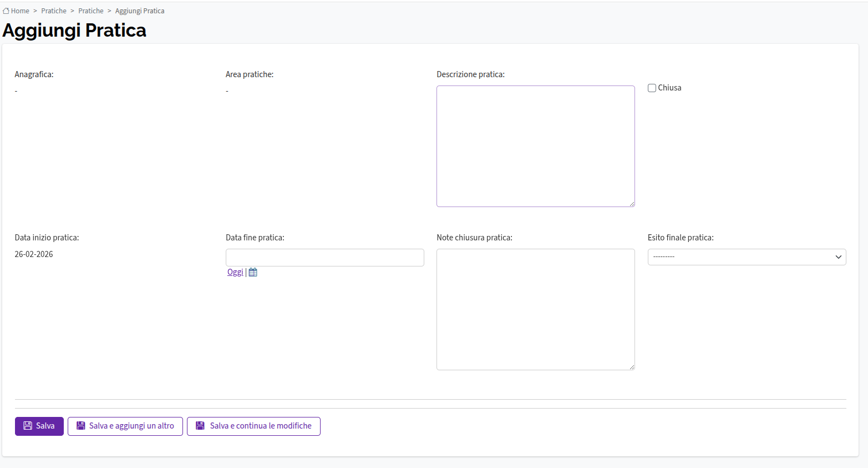
Task: Go to the Home breadcrumb link
Action: point(20,11)
